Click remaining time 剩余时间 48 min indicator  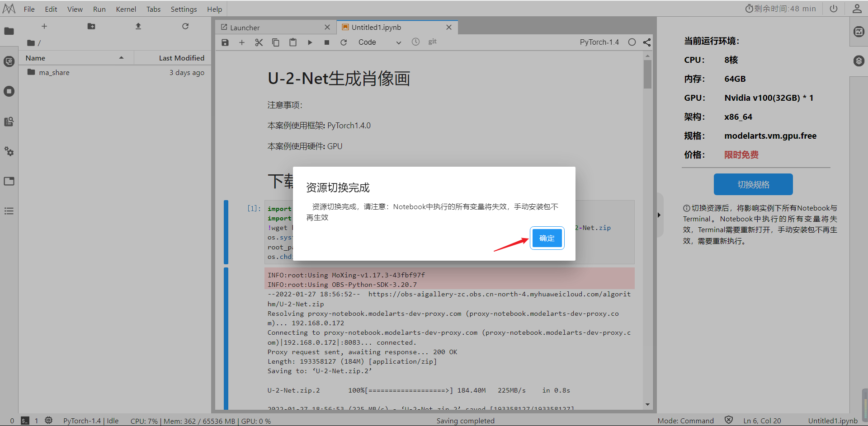(781, 9)
